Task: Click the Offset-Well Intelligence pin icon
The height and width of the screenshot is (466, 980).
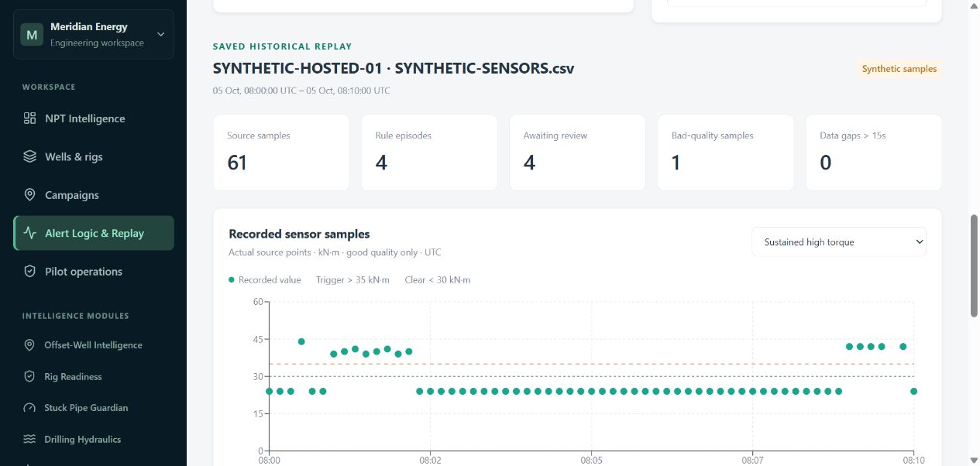Action: 29,345
